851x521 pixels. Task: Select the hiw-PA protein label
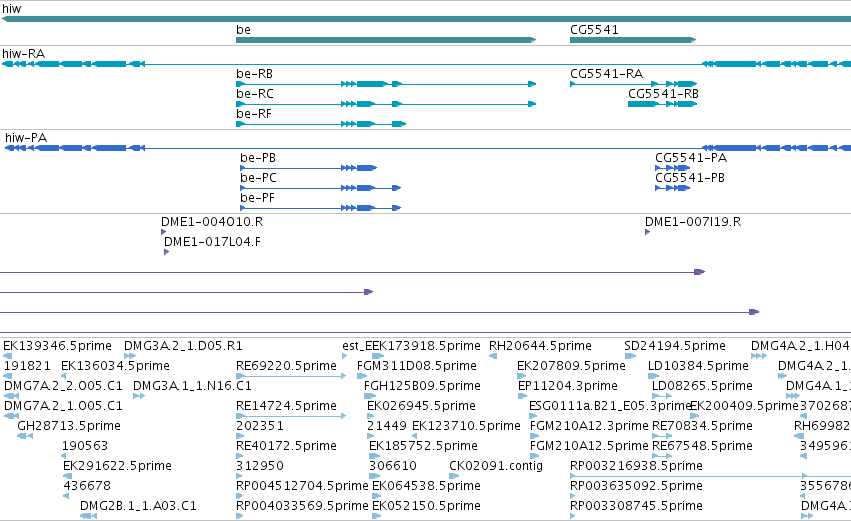point(26,138)
